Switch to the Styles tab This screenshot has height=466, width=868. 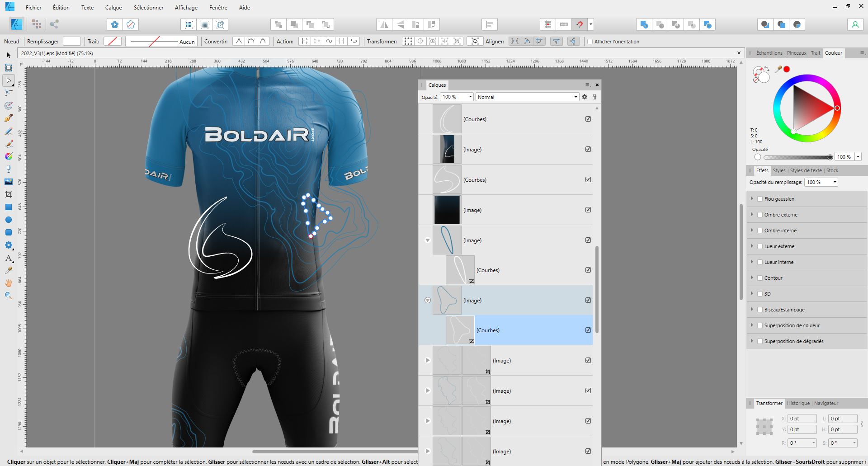[x=779, y=170]
